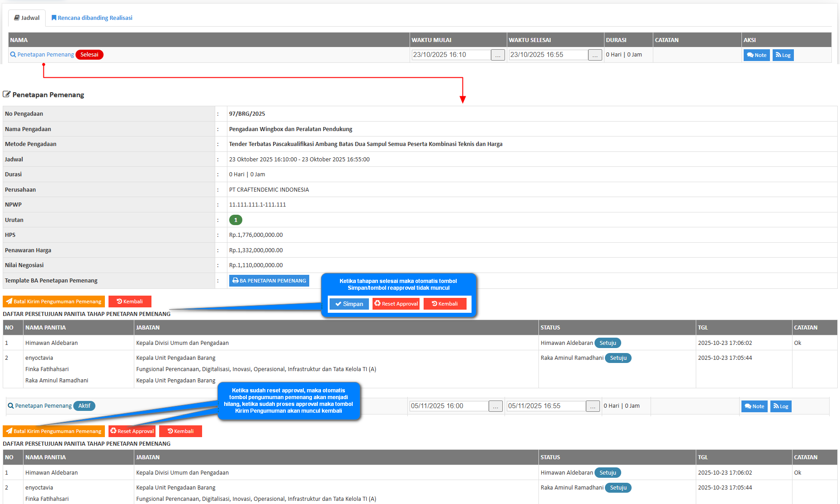Focus the end time field 23/10/2025 16:55

pos(548,55)
